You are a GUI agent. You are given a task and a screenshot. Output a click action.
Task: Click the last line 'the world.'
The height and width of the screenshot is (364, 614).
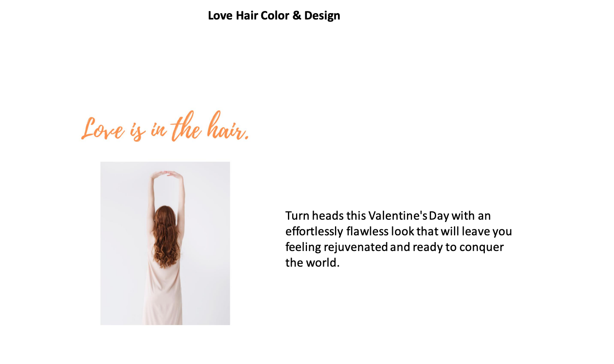[313, 262]
